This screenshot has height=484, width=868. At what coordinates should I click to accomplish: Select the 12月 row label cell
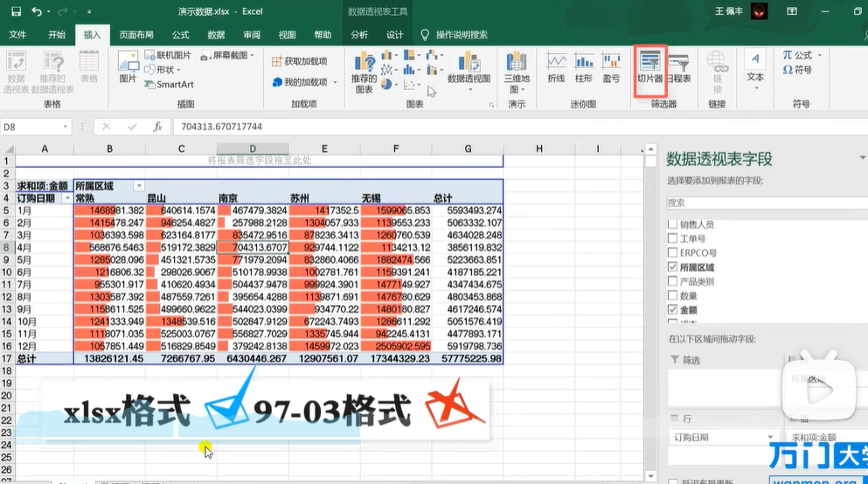(x=45, y=346)
